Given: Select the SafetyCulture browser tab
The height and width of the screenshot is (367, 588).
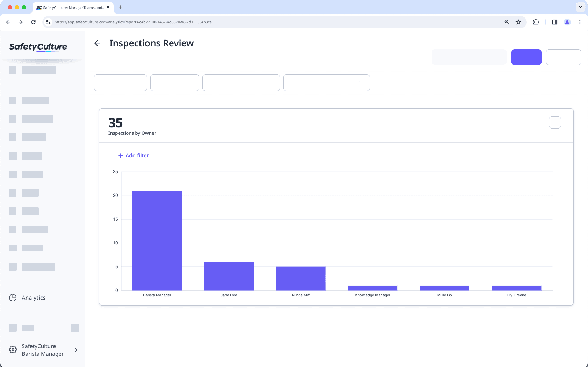Looking at the screenshot, I should 72,7.
